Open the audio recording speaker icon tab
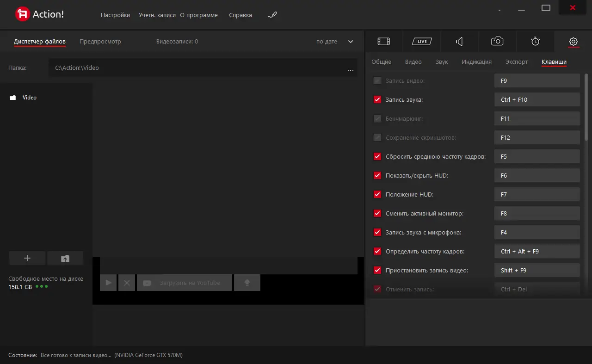This screenshot has height=364, width=592. (460, 41)
